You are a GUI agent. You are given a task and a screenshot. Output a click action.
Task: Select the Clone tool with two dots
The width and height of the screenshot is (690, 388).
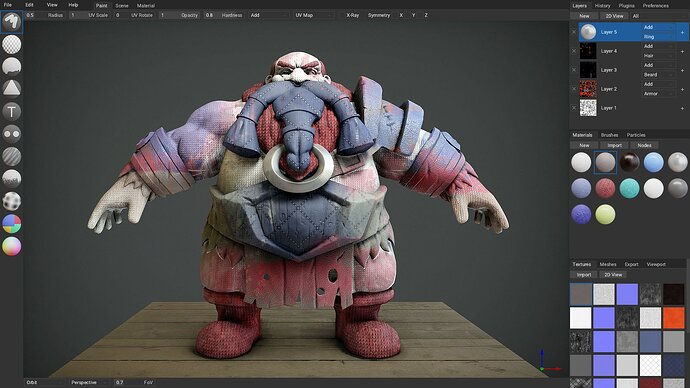coord(11,133)
